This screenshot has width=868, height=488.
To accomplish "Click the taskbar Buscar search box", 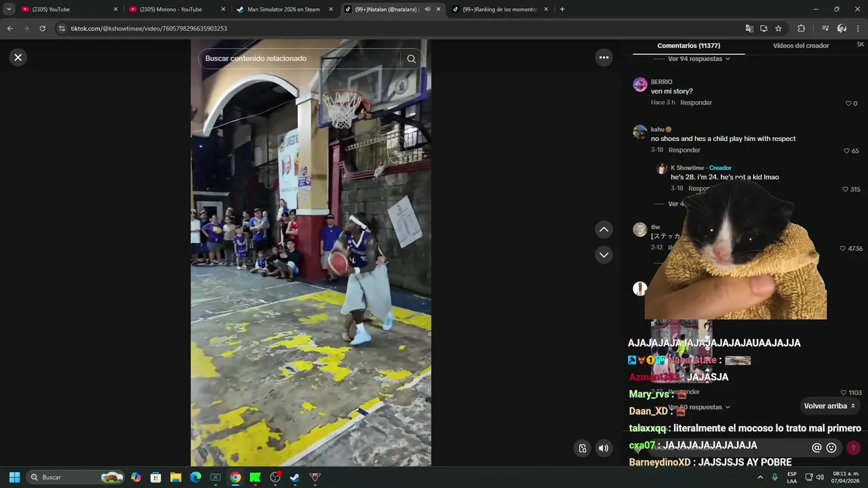I will [77, 477].
